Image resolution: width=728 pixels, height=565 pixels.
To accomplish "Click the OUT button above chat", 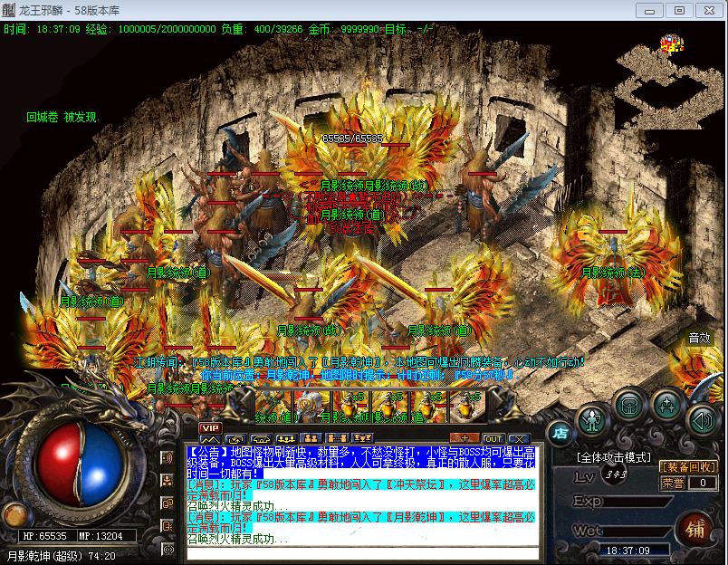I will 493,439.
